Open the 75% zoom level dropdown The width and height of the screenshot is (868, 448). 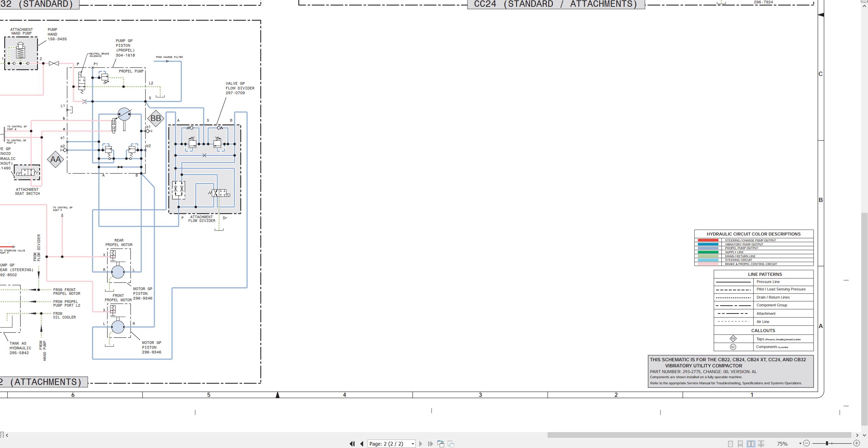(800, 444)
